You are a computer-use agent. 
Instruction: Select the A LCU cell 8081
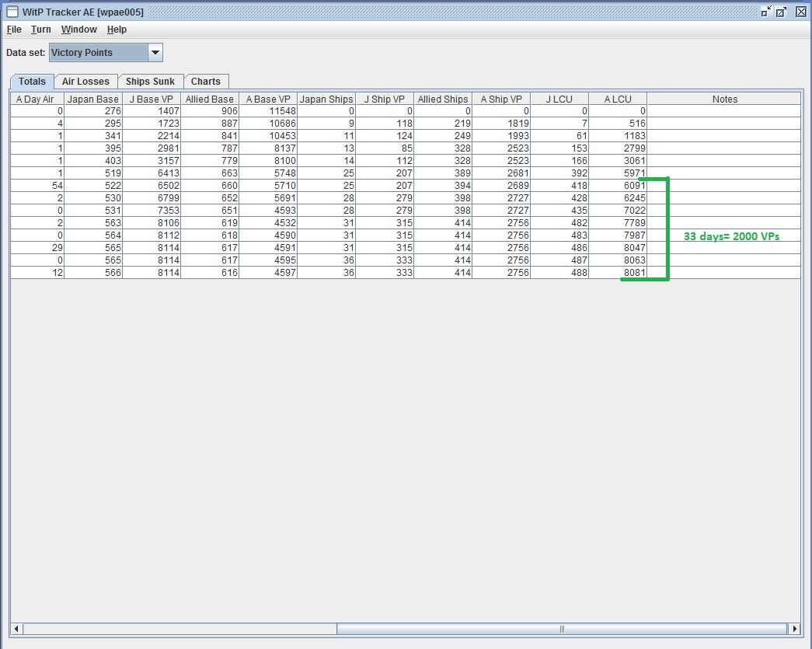[x=618, y=273]
